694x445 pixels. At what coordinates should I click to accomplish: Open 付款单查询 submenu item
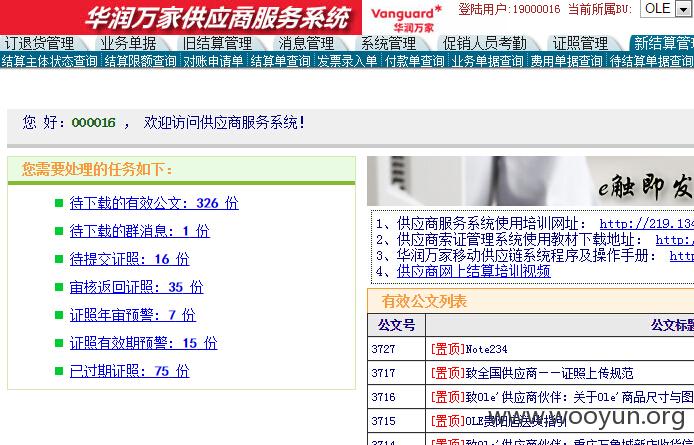pos(414,61)
